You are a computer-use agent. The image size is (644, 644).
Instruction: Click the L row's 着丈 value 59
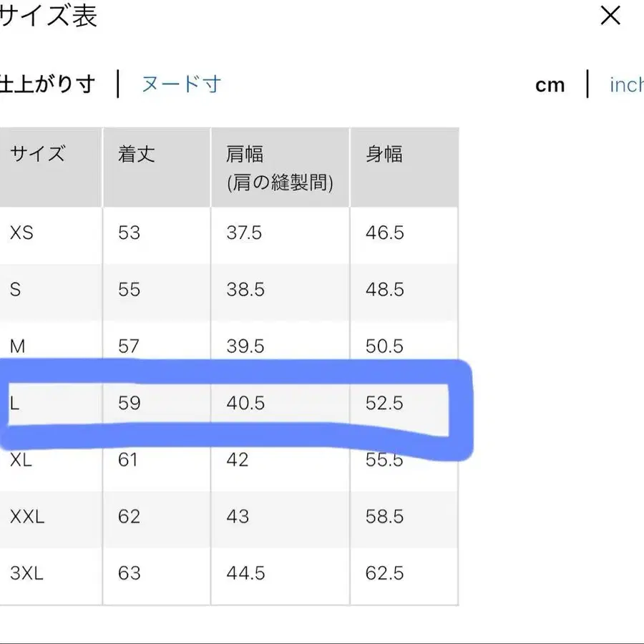click(x=130, y=403)
